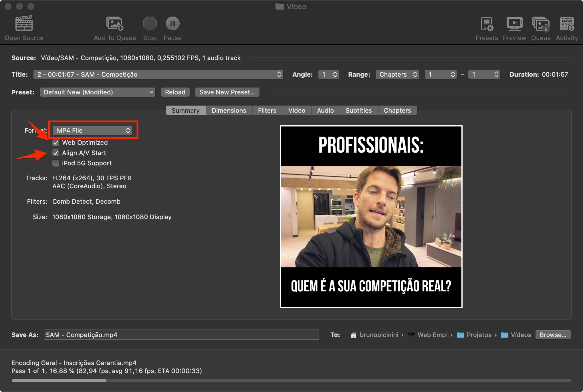Pause the encoding process

(x=172, y=24)
